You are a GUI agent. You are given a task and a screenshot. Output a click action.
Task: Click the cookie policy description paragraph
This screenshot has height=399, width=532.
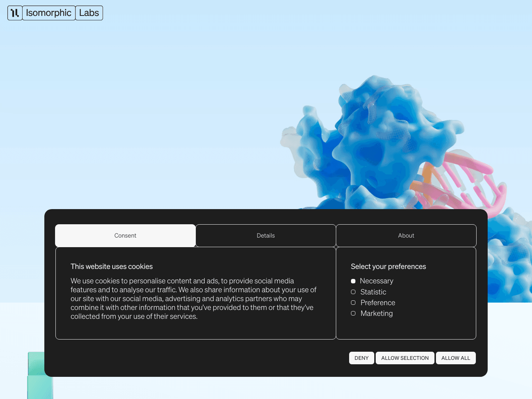193,298
